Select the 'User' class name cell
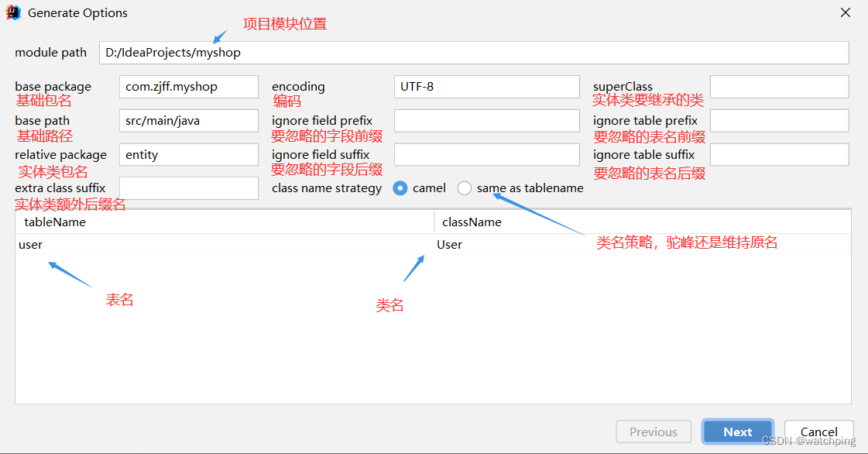This screenshot has height=454, width=868. [643, 244]
